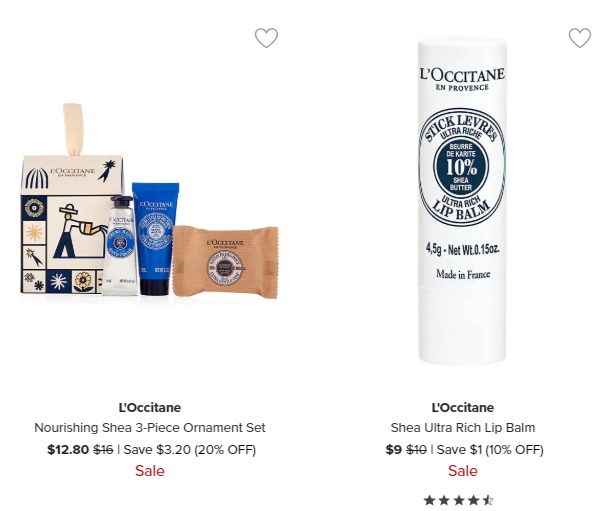600x511 pixels.
Task: Click the crossed-out $16 original price
Action: (103, 449)
